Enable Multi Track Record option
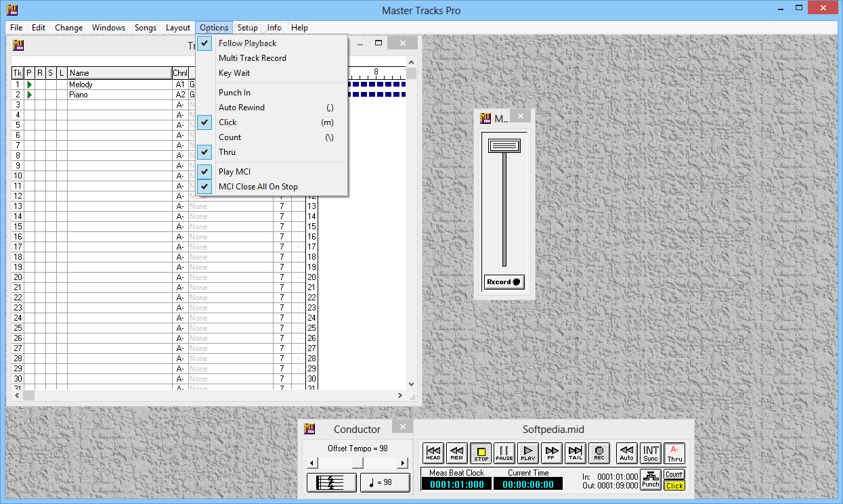 point(272,58)
